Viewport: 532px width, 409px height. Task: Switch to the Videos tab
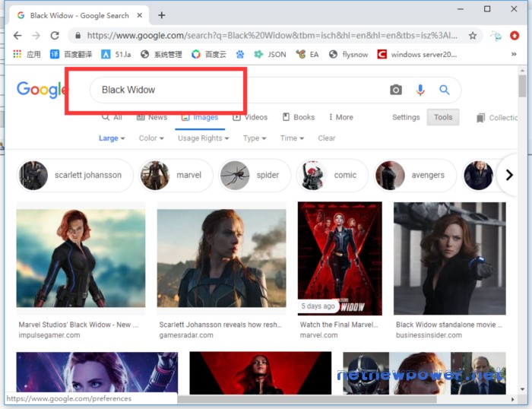coord(250,117)
